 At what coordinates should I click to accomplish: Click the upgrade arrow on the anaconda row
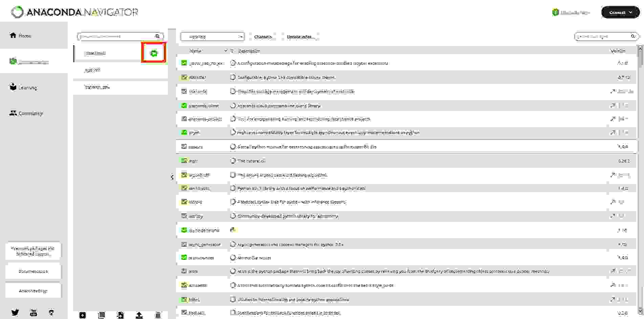click(613, 91)
